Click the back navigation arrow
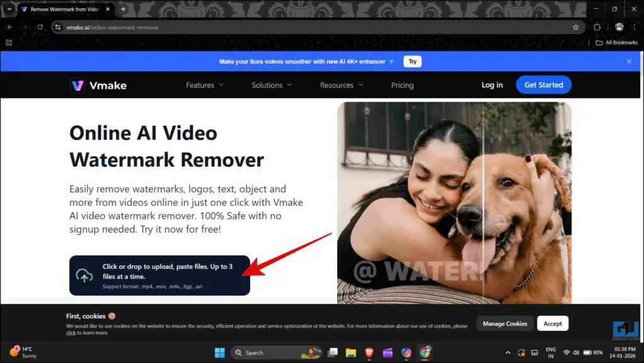Screen dimensions: 644x363 point(9,27)
